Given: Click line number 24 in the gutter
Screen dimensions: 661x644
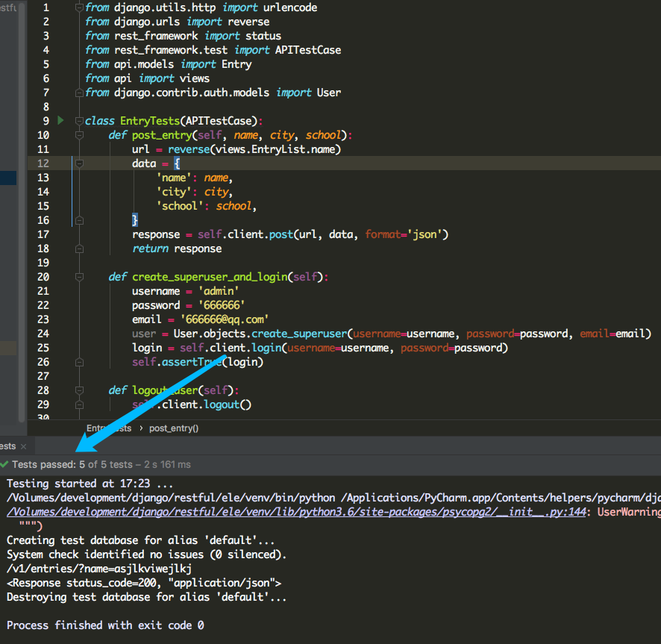Looking at the screenshot, I should click(x=43, y=334).
